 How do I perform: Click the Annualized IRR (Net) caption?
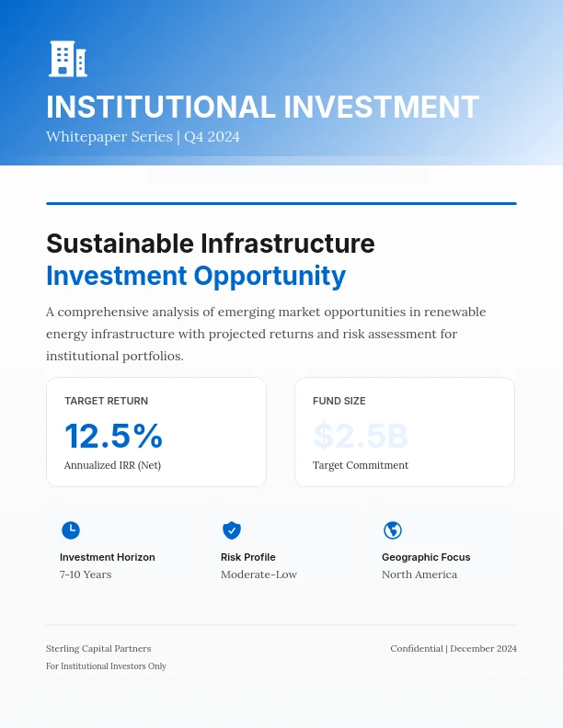[112, 465]
